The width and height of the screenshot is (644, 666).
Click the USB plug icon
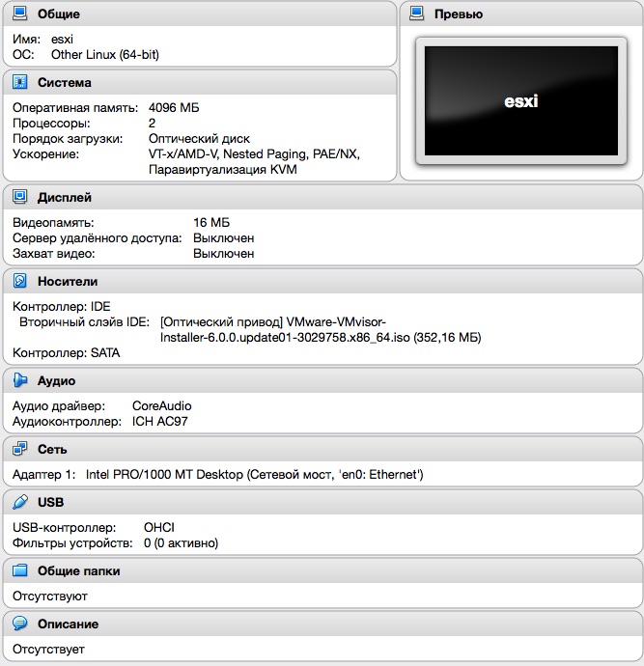coord(19,503)
